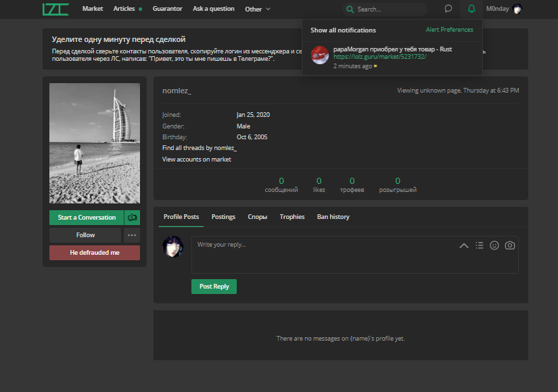This screenshot has height=392, width=558.
Task: Click the green dot next to Articles
Action: pyautogui.click(x=141, y=9)
